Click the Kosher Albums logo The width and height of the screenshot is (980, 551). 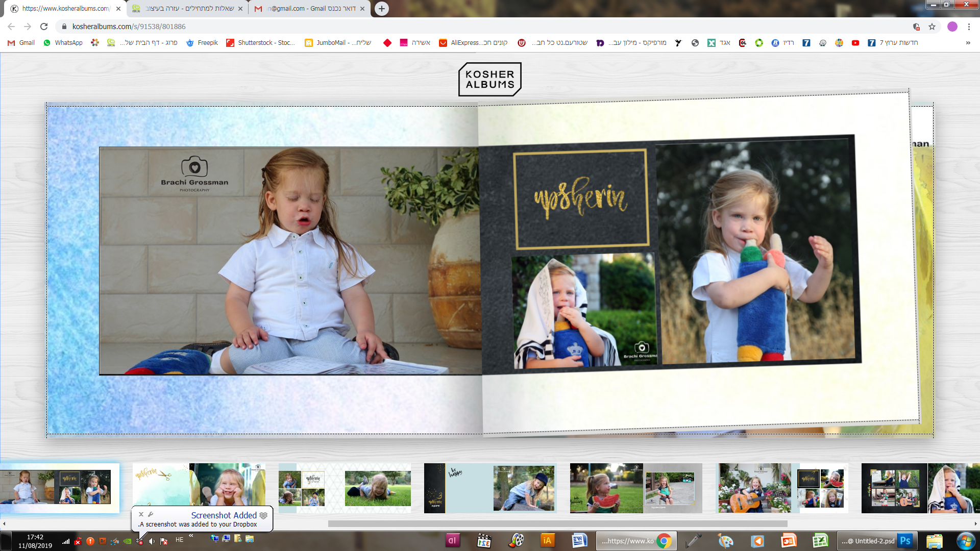tap(489, 80)
